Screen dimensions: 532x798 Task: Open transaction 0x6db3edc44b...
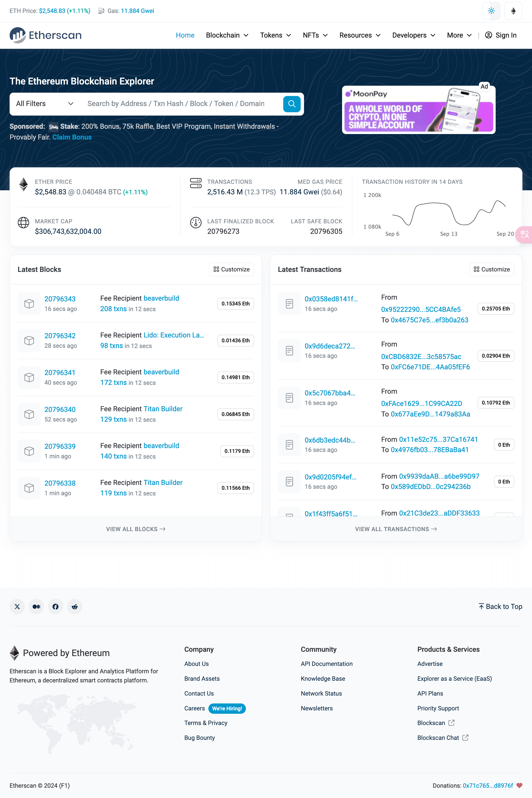[330, 440]
